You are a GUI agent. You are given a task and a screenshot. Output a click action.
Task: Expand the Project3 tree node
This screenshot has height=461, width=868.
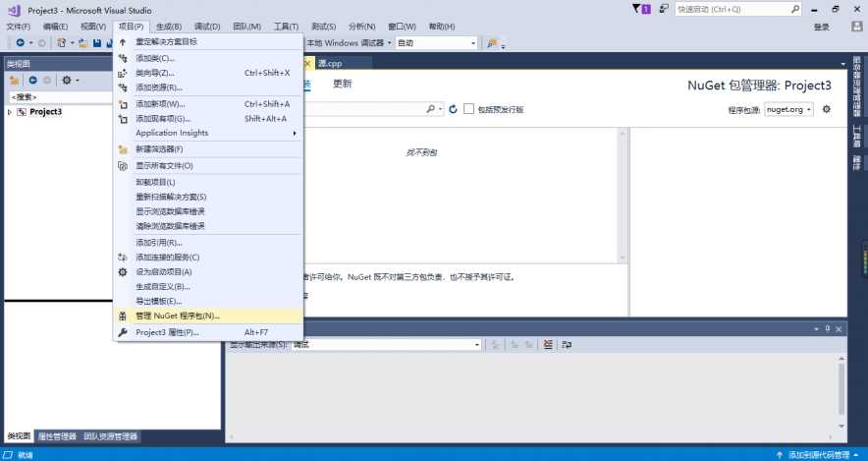click(x=10, y=112)
